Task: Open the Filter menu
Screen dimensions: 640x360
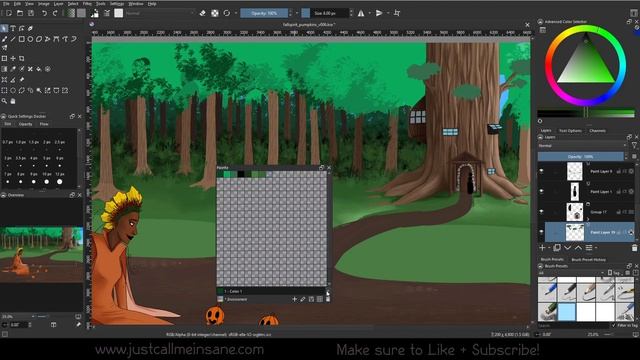Action: coord(87,4)
